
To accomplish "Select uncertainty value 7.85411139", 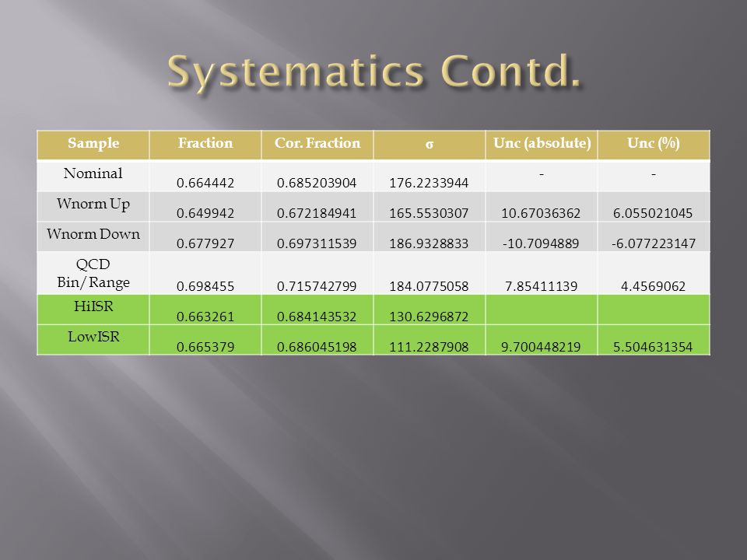I will [542, 286].
